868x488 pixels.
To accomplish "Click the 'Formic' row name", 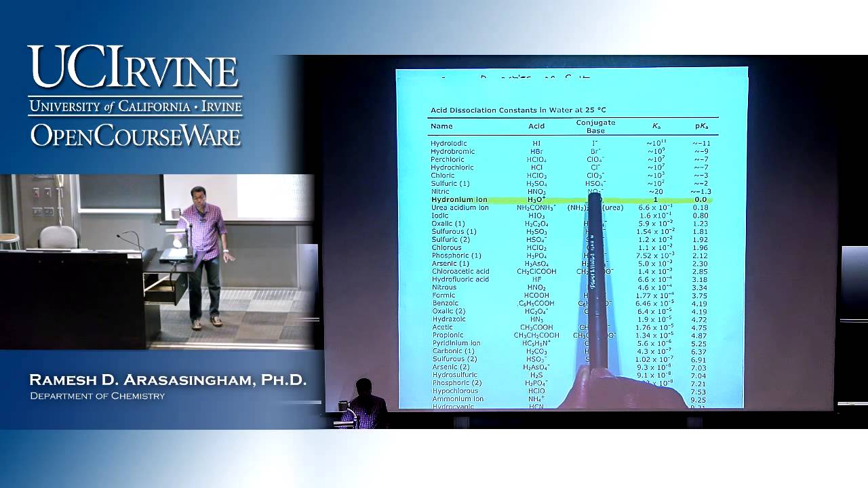I will 443,296.
